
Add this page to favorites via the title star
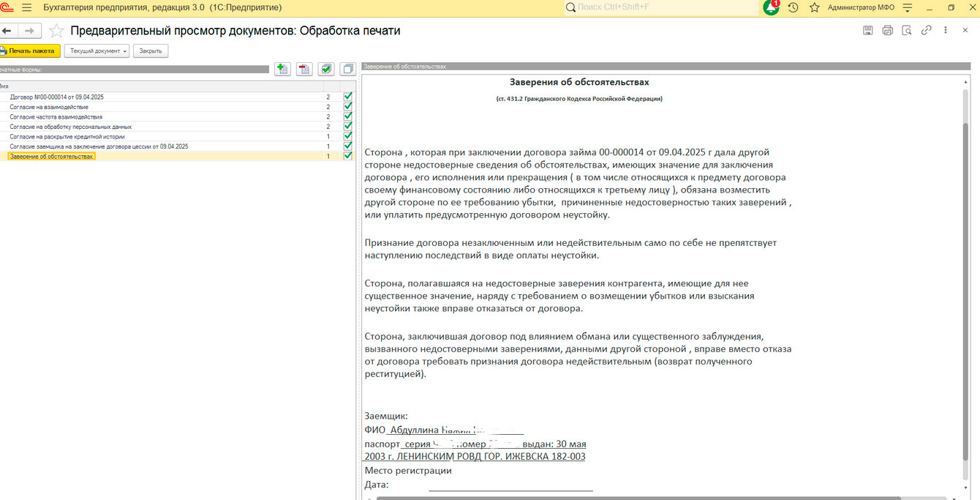coord(56,31)
